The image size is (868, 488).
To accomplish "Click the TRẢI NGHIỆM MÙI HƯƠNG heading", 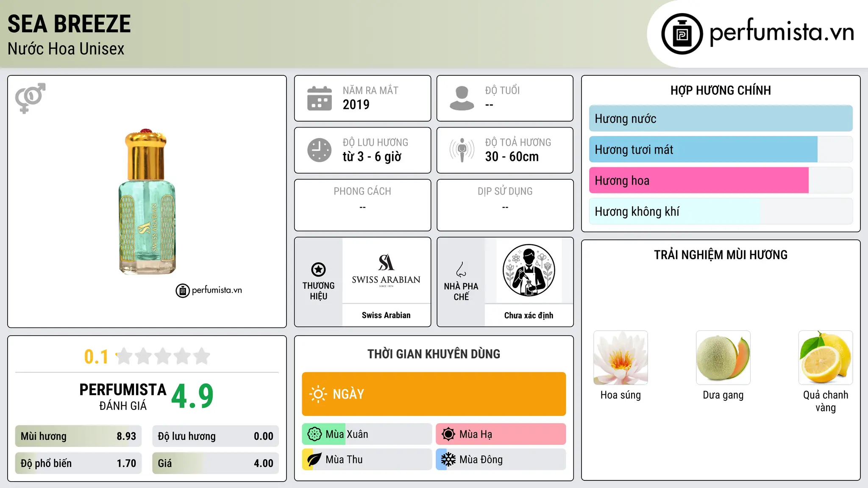I will click(721, 255).
